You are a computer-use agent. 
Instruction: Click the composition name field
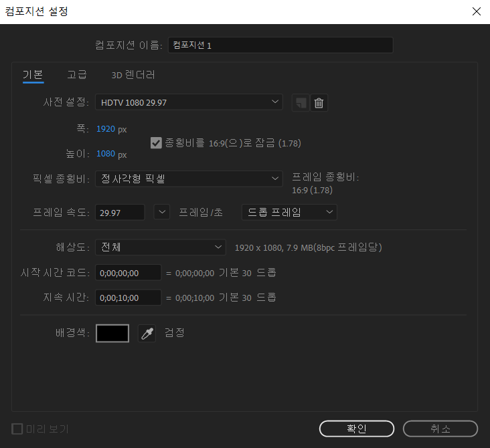[x=280, y=45]
